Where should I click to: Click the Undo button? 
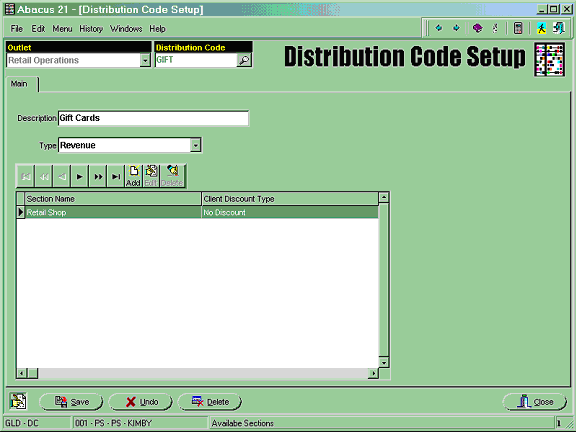141,402
